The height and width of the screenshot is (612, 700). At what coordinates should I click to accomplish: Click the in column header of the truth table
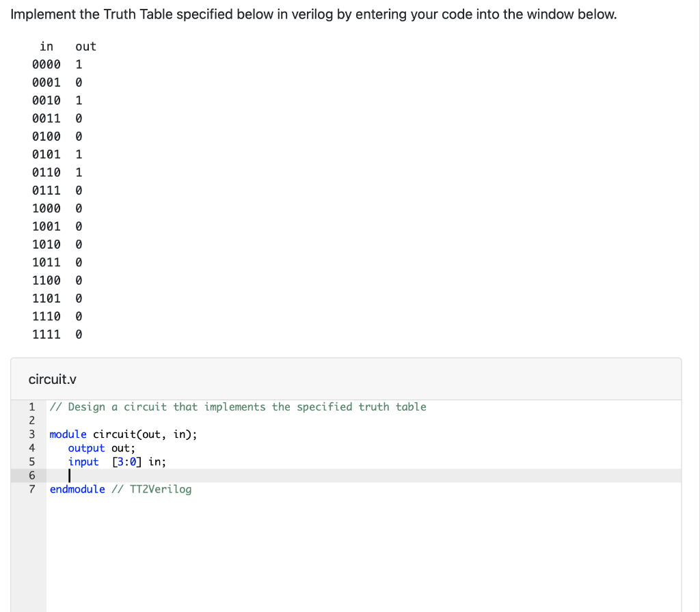point(46,46)
